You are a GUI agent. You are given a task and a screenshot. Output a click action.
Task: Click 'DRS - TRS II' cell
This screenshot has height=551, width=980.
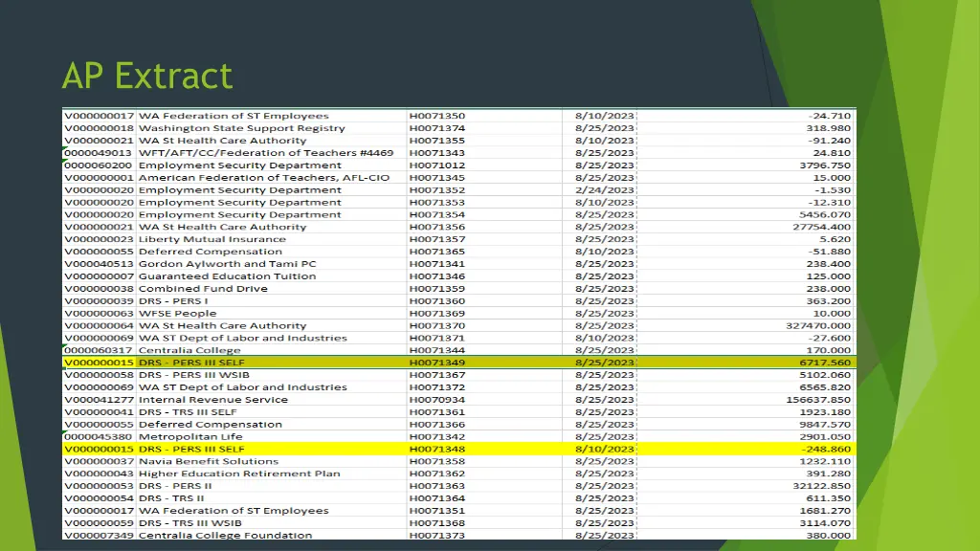click(171, 498)
